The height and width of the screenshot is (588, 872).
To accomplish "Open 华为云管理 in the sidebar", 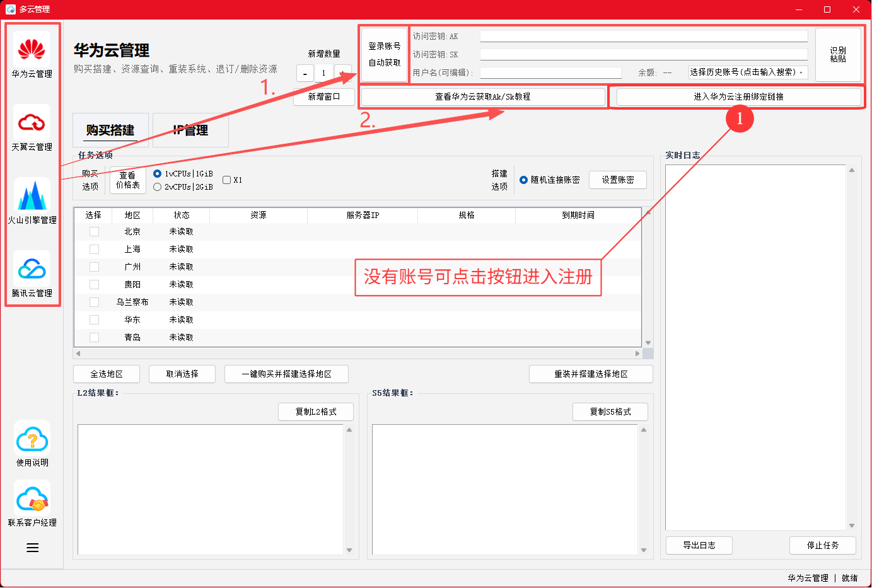I will [32, 55].
